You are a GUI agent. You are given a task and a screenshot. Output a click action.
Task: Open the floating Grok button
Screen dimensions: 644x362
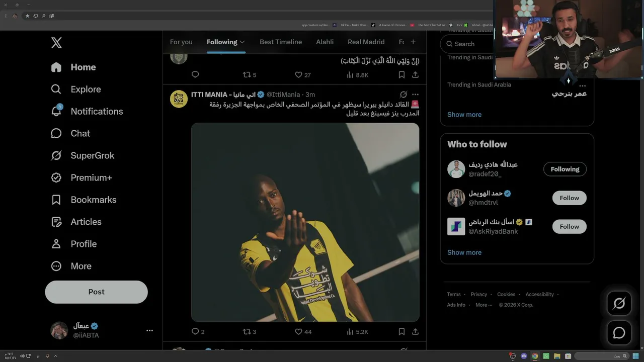click(619, 303)
